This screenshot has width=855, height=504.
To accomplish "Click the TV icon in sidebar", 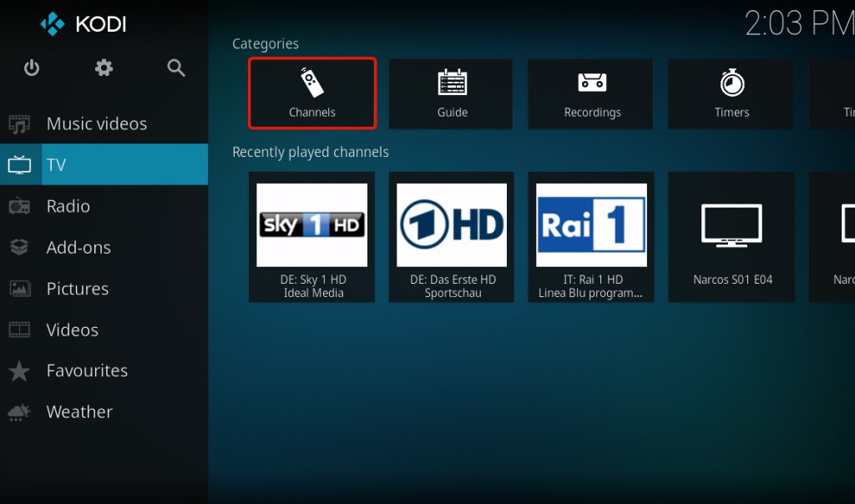I will [x=20, y=164].
